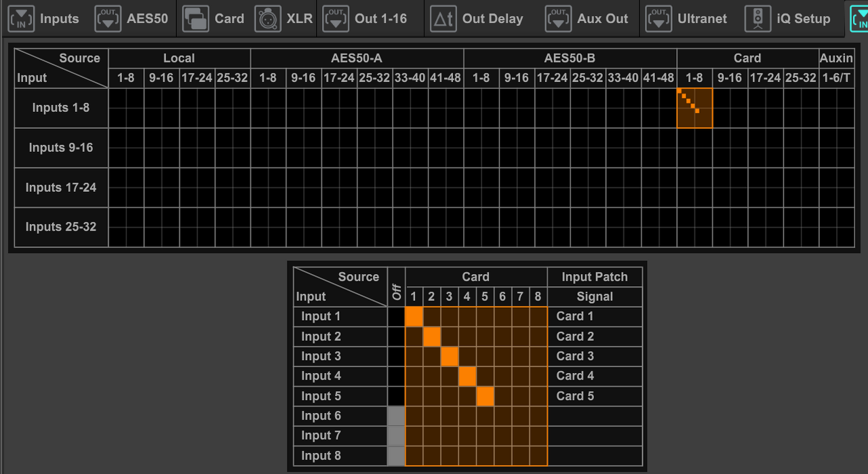This screenshot has width=868, height=474.
Task: Click the Out 1-16 OUT icon
Action: click(336, 19)
